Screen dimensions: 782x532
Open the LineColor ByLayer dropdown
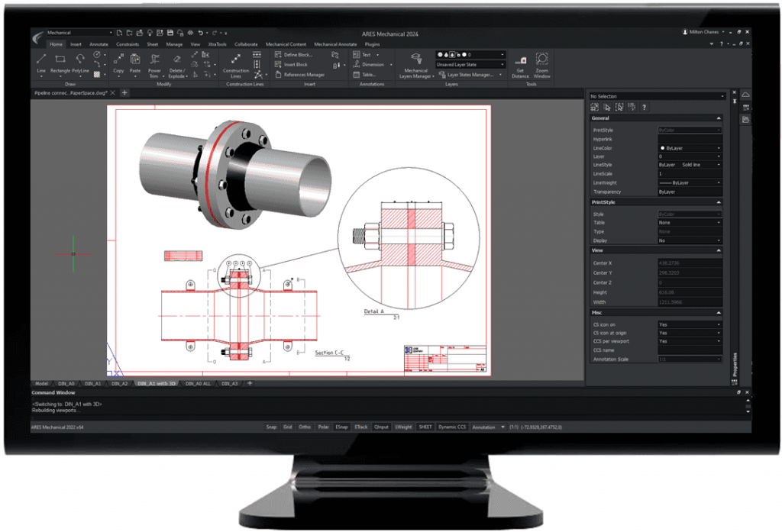coord(689,147)
